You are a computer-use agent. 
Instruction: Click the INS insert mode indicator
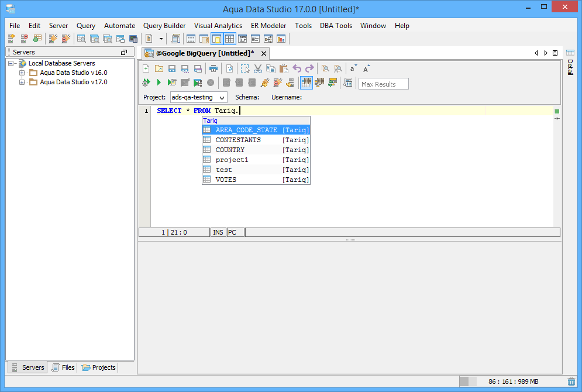tap(218, 232)
